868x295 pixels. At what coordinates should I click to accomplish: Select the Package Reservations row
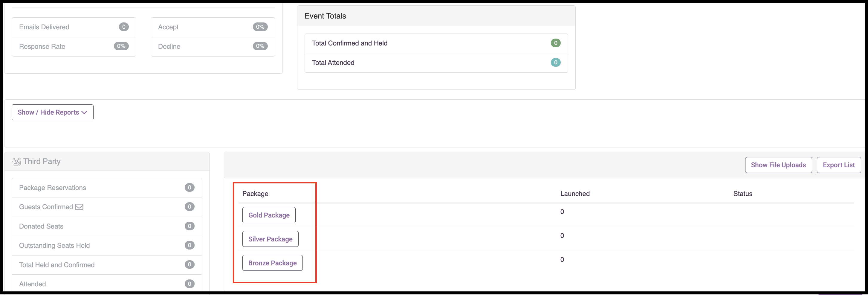(107, 188)
